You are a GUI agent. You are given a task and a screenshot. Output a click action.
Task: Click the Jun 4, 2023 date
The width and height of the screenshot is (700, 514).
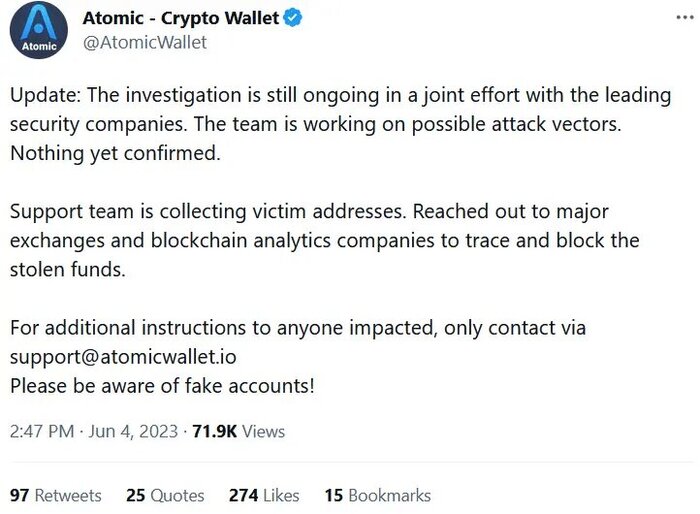tap(132, 432)
